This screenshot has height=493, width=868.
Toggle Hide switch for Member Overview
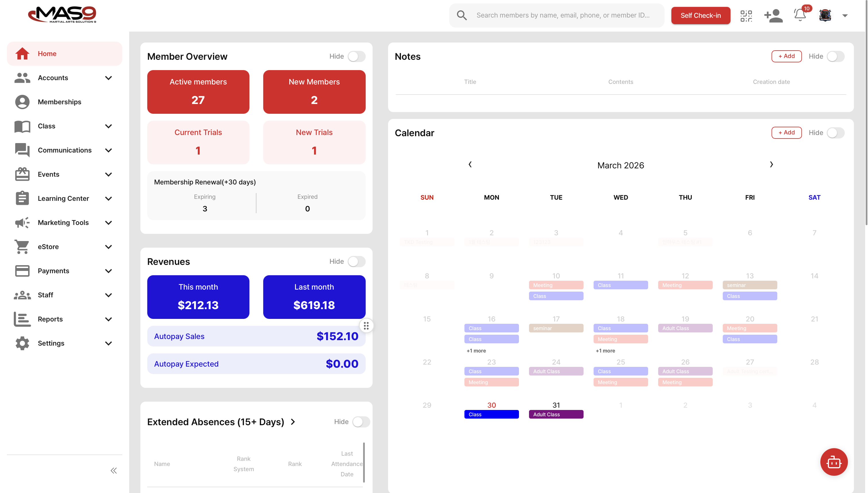pos(356,56)
